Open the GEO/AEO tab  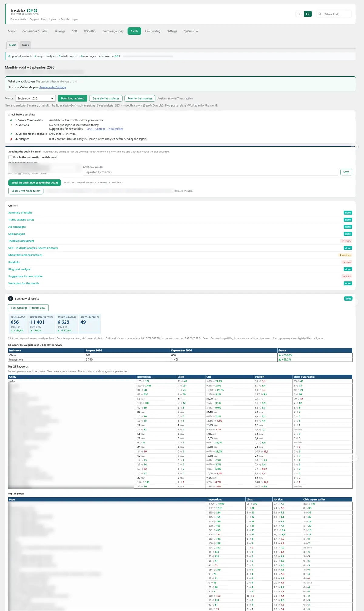90,31
